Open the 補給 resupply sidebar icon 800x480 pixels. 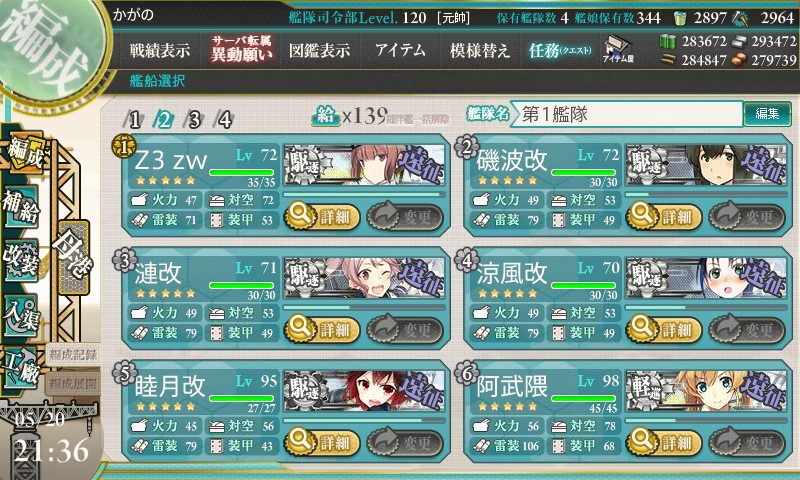(x=21, y=207)
